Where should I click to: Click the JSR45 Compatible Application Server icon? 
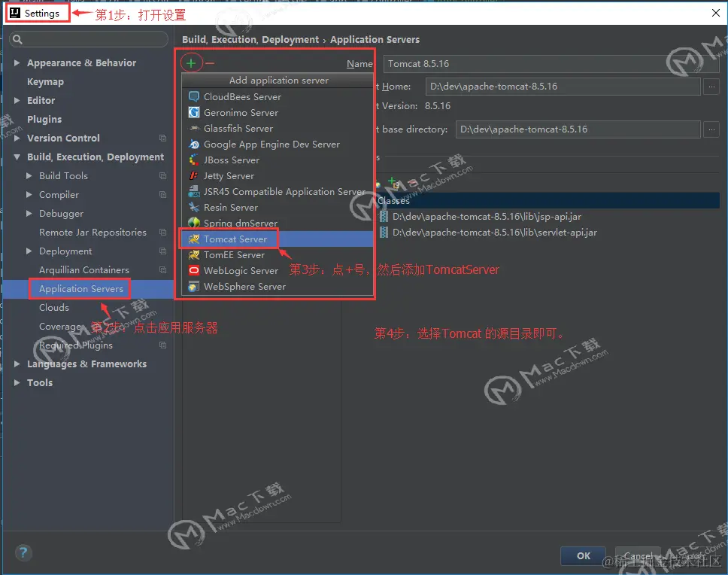point(193,191)
